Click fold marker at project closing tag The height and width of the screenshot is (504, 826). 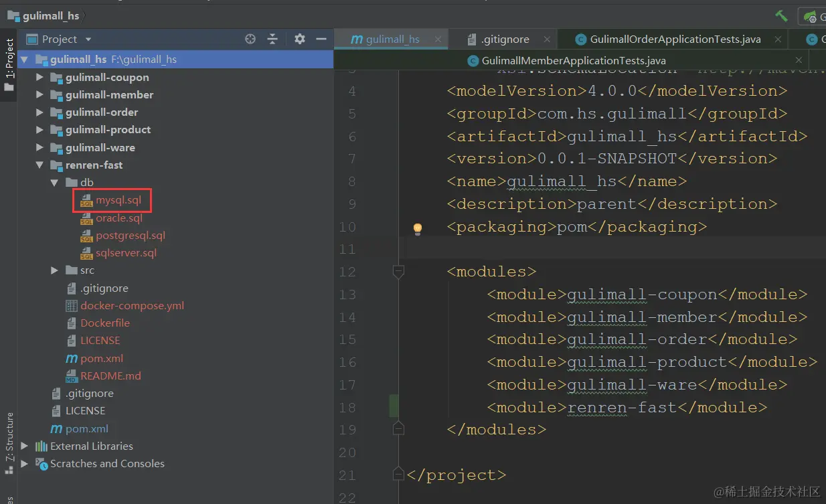coord(398,475)
